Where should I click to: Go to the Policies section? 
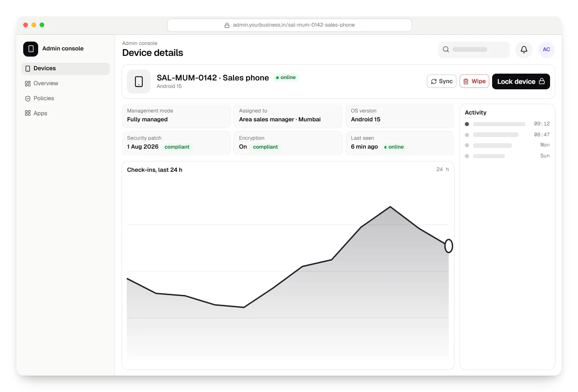click(65, 99)
